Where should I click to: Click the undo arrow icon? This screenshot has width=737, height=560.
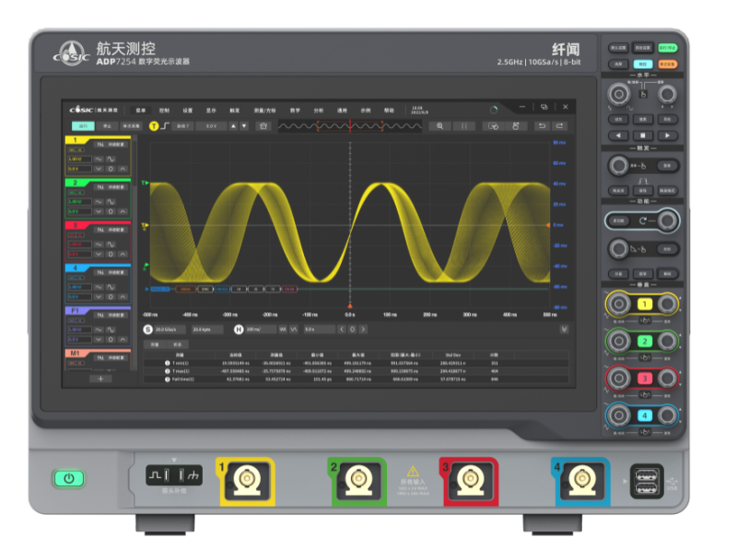point(542,126)
